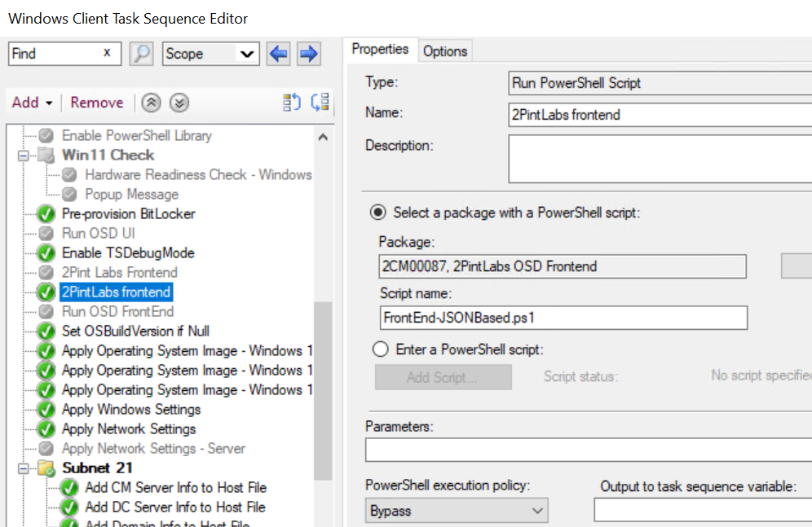812x527 pixels.
Task: Select the Pre-provision BitLocker step
Action: point(128,213)
